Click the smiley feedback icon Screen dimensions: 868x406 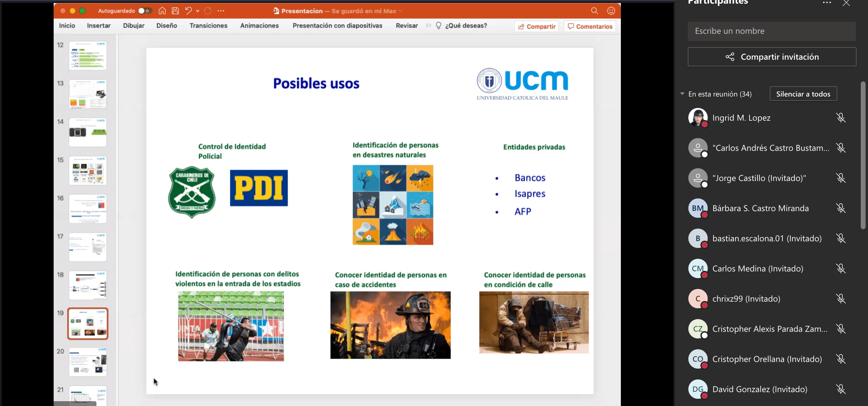click(611, 11)
